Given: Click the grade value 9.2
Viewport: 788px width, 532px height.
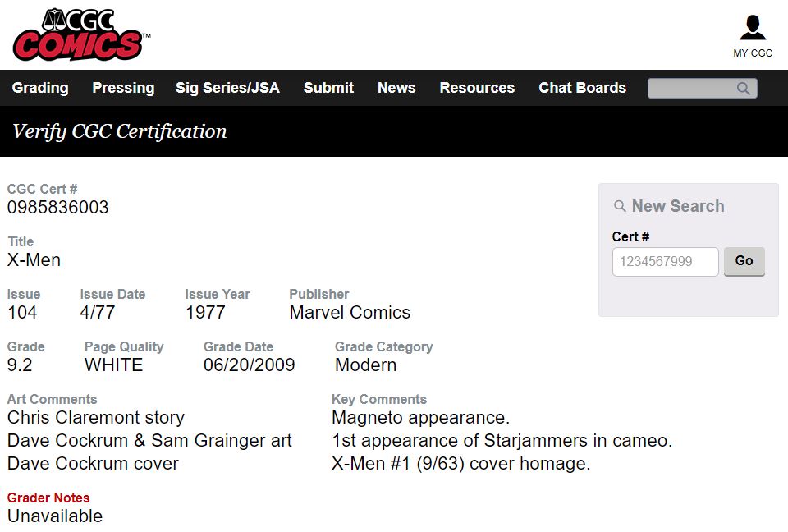Looking at the screenshot, I should [x=20, y=365].
